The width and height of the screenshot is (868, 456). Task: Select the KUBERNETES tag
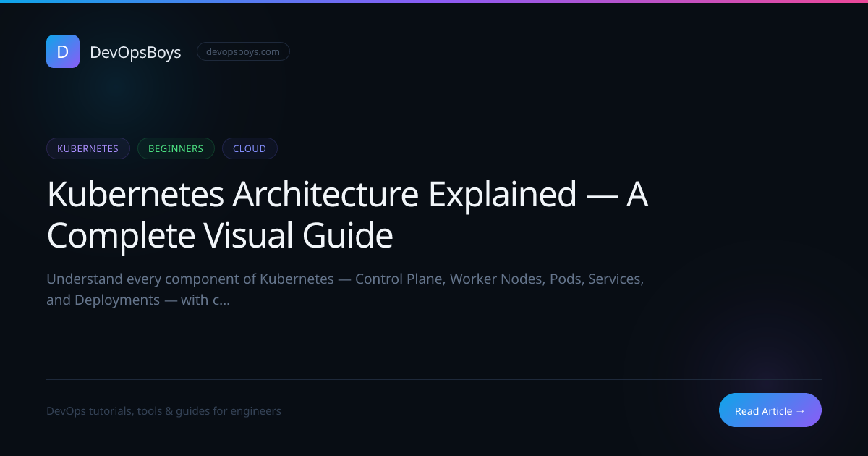[88, 148]
